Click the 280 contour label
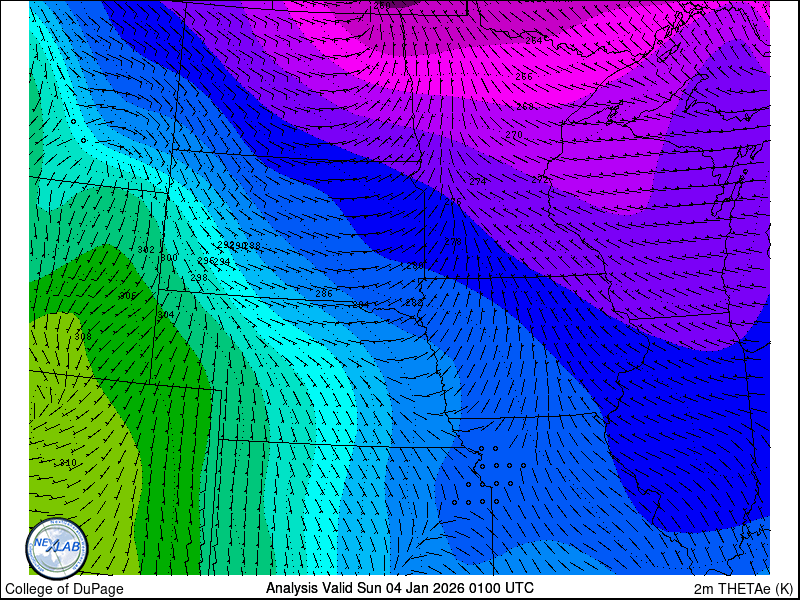This screenshot has height=600, width=800. pyautogui.click(x=415, y=266)
